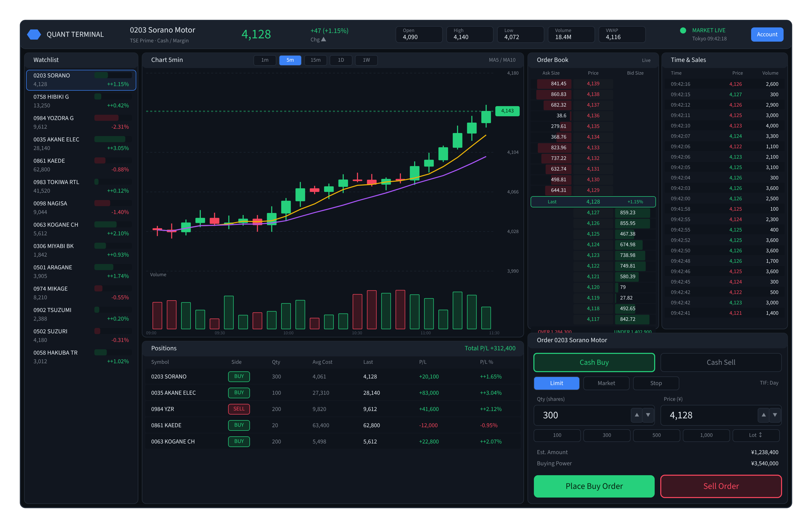Click the Last 4,128 row in order book
Screen dimensions: 812x528
click(593, 202)
